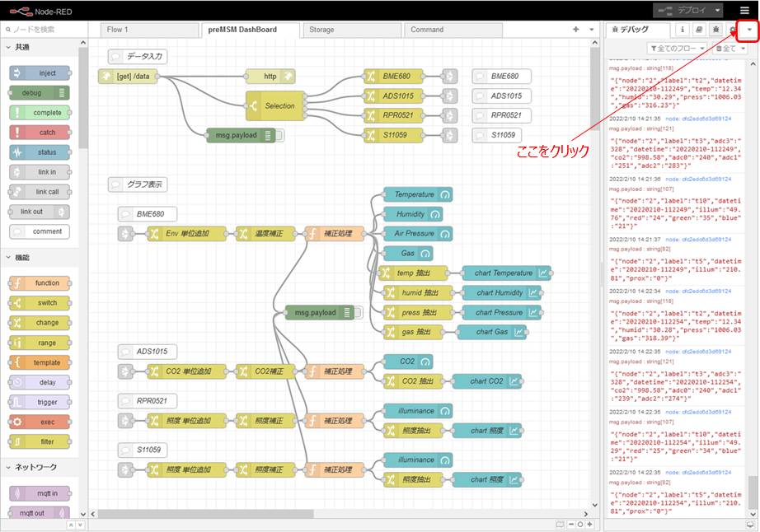Open the info sidebar tab icon
760x532 pixels.
click(x=682, y=30)
